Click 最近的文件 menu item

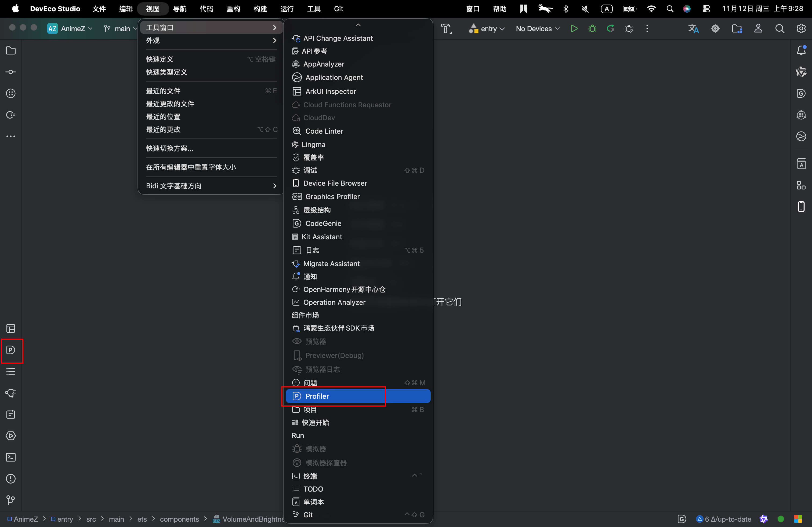pyautogui.click(x=164, y=91)
